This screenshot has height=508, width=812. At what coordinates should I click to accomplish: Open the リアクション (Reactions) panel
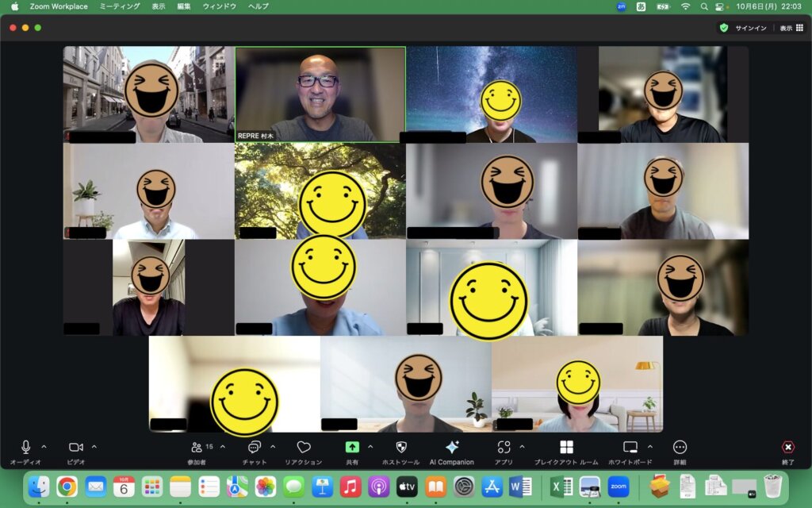tap(303, 448)
